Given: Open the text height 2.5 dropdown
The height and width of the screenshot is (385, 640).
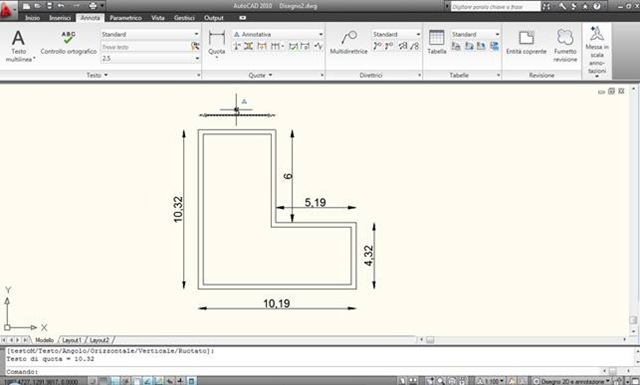Looking at the screenshot, I should coord(150,58).
